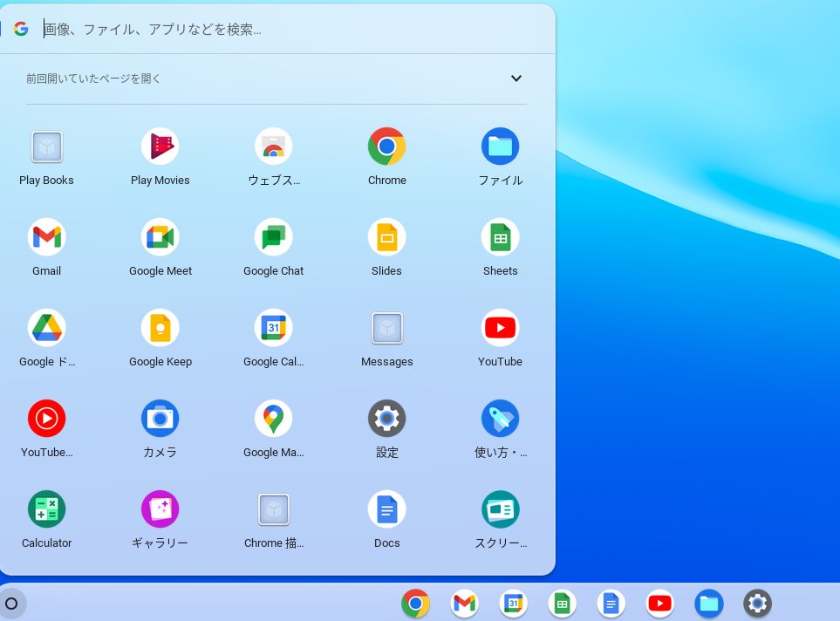Open Google Cal... calendar app in grid
Image resolution: width=840 pixels, height=621 pixels.
(x=273, y=327)
